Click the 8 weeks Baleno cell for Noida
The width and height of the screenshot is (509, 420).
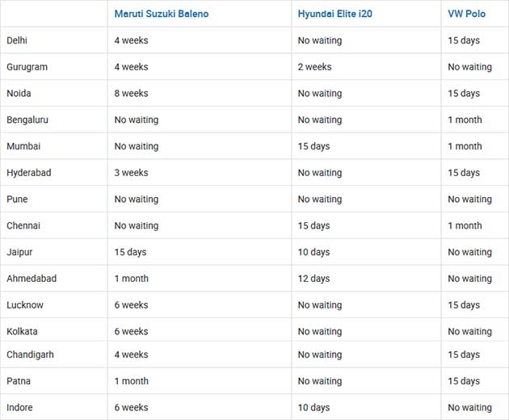click(131, 94)
